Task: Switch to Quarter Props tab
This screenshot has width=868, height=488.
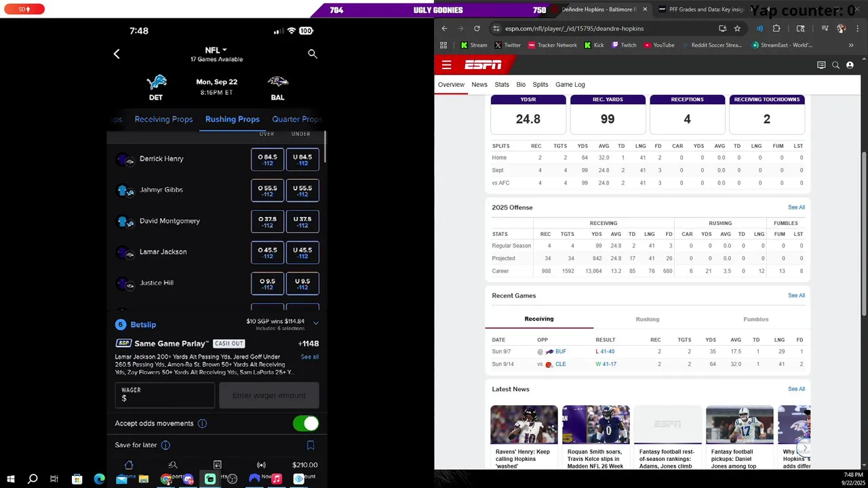Action: point(296,119)
